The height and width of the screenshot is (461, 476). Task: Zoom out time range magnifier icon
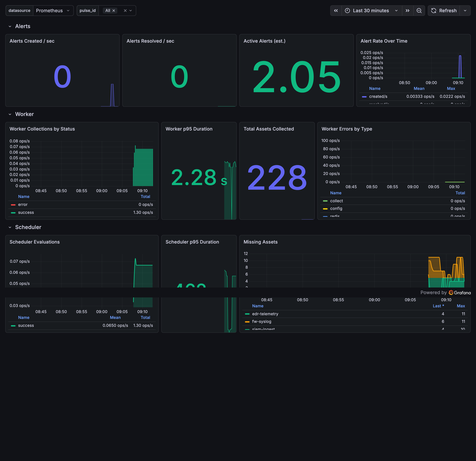pos(419,11)
